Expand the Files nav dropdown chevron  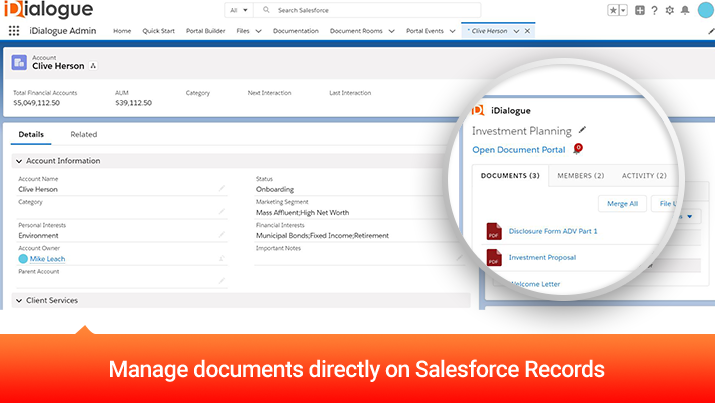pos(259,31)
